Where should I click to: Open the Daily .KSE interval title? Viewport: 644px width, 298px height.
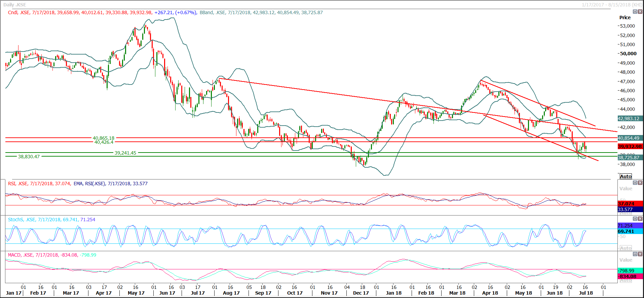[15, 5]
